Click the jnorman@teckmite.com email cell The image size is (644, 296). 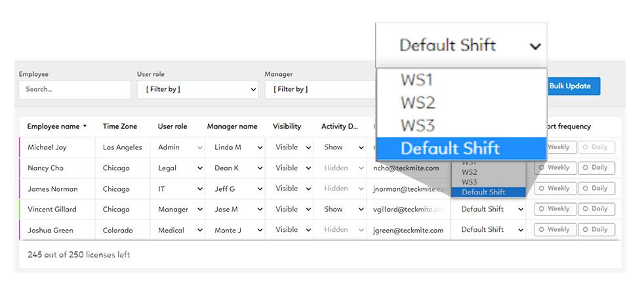(x=409, y=189)
